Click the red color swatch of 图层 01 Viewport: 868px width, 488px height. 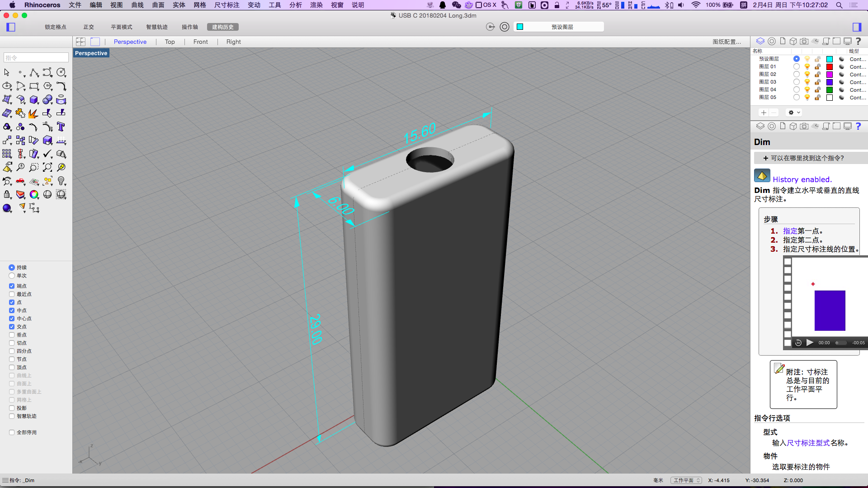point(830,67)
